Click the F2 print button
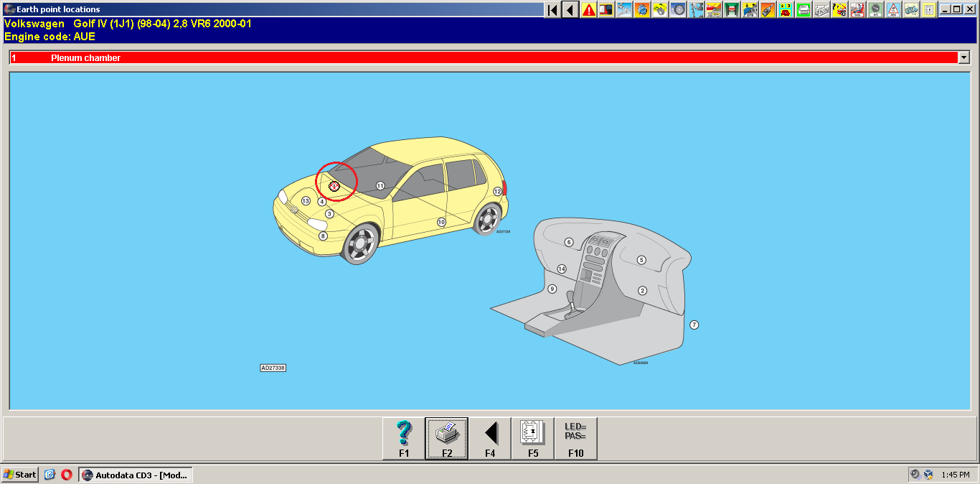 coord(447,438)
